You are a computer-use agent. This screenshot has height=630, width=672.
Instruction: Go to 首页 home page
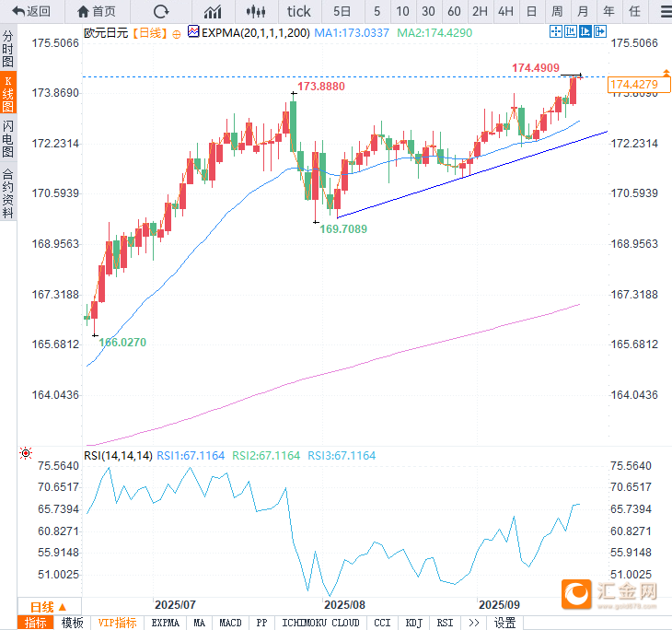[x=97, y=11]
